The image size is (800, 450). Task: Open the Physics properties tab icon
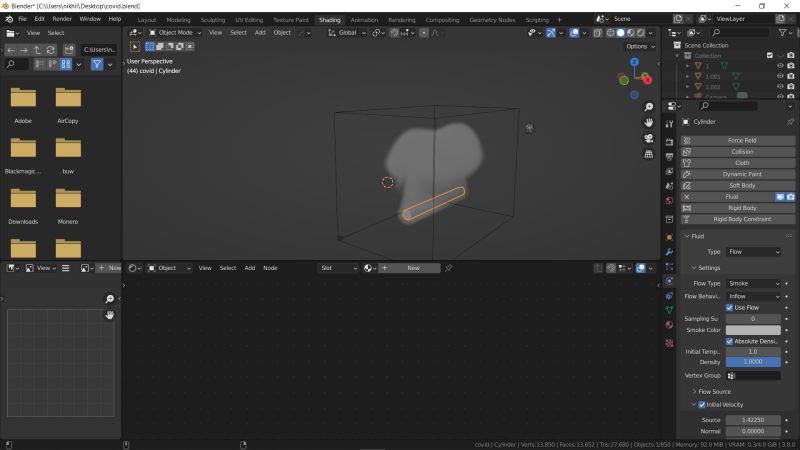[669, 281]
